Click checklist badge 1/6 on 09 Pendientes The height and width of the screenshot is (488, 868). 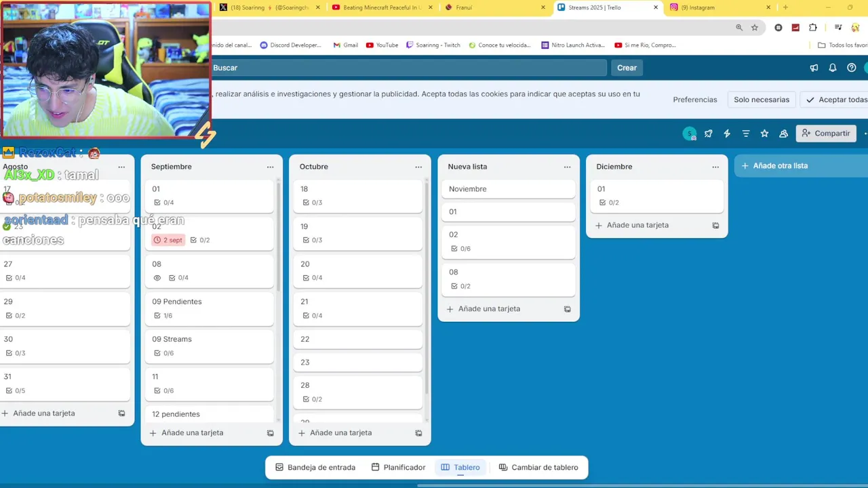[163, 316]
